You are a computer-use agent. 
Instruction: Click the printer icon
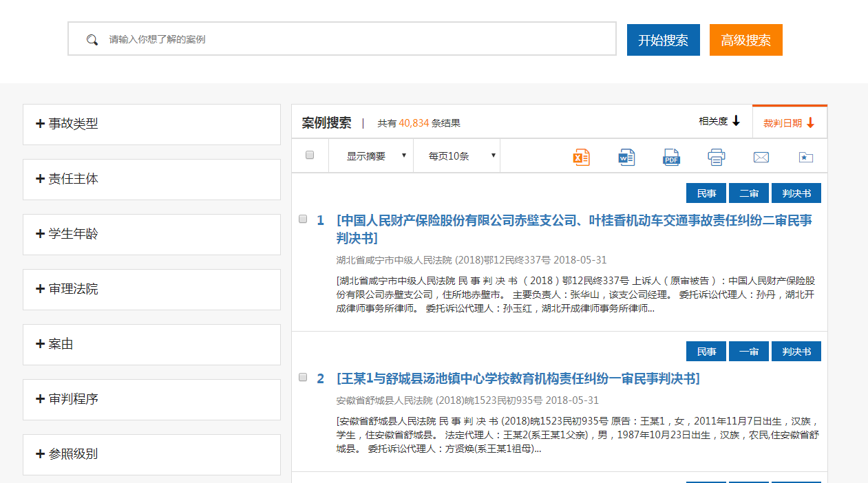click(717, 157)
